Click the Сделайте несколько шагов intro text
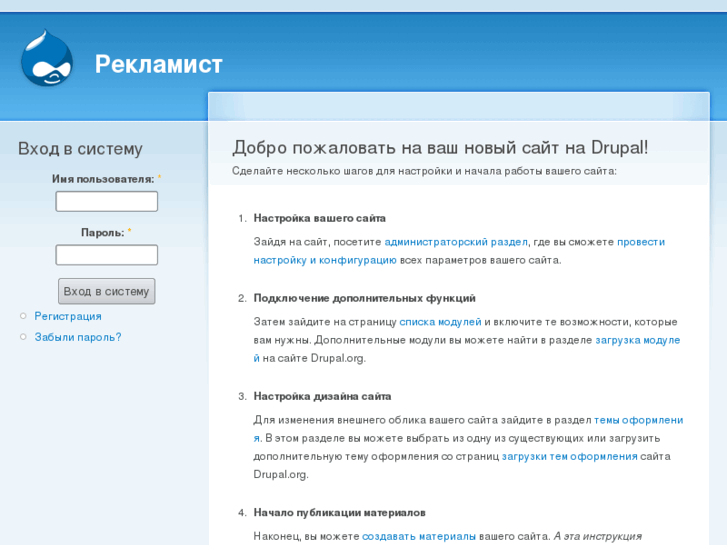 point(424,171)
